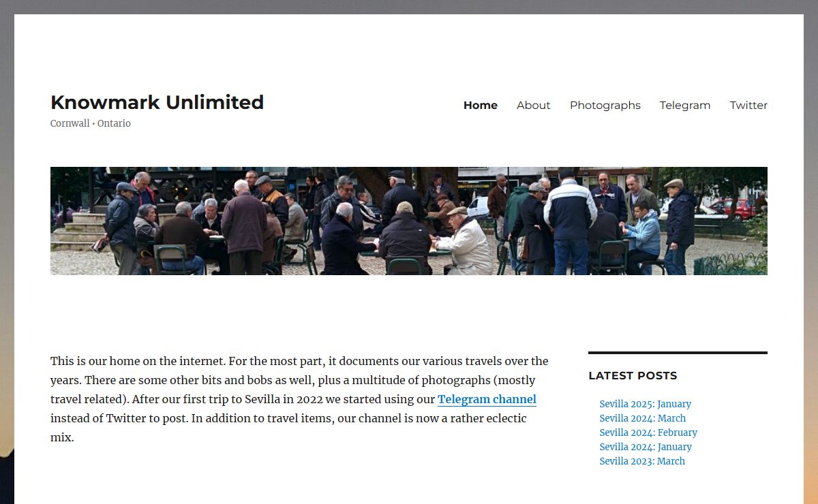Open the Sevilla 2023: March post
818x504 pixels.
(x=642, y=461)
